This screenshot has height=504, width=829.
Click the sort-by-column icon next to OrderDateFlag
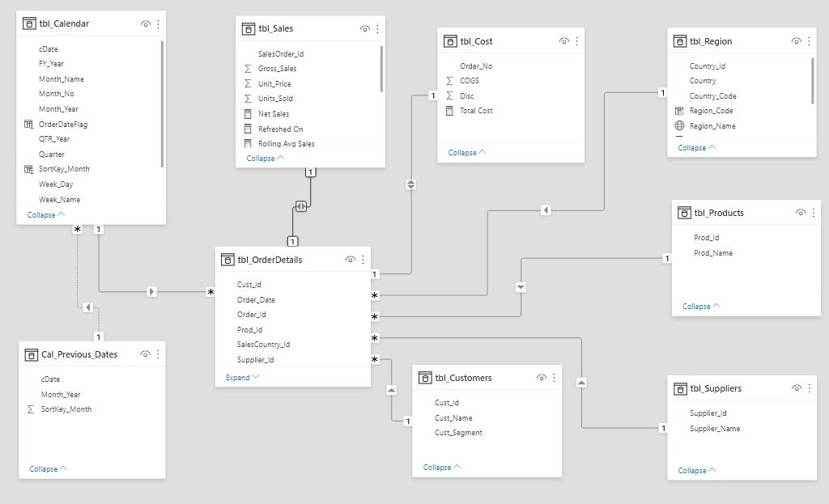28,124
